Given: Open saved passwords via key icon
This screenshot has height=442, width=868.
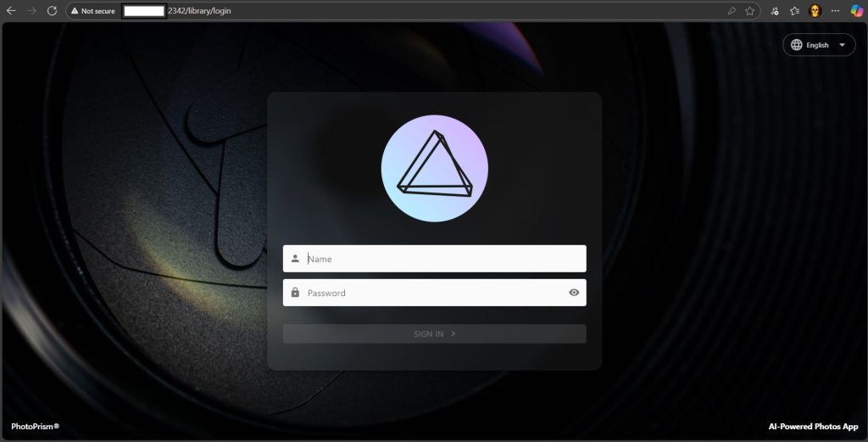Looking at the screenshot, I should click(x=731, y=11).
